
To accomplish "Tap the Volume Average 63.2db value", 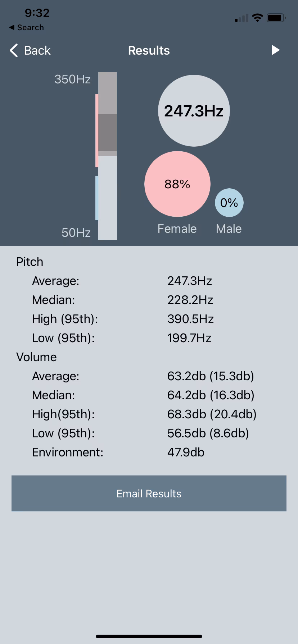I will 211,376.
